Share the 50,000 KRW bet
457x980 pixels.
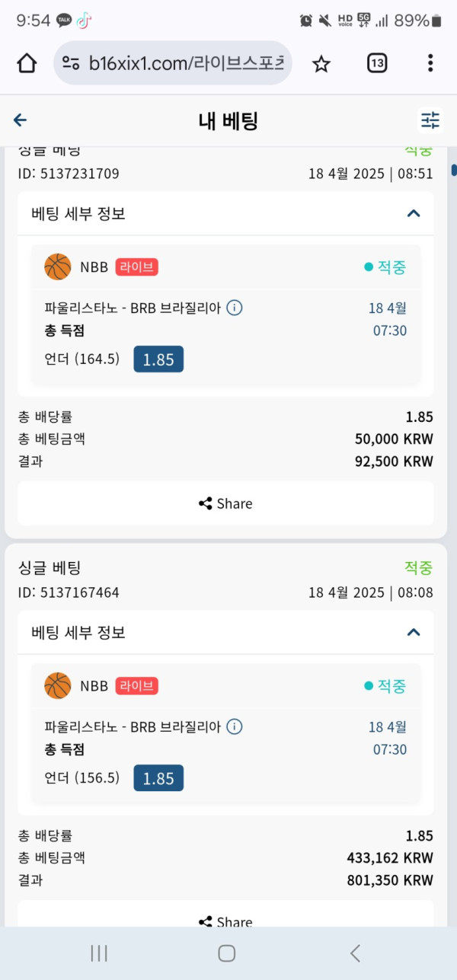225,503
